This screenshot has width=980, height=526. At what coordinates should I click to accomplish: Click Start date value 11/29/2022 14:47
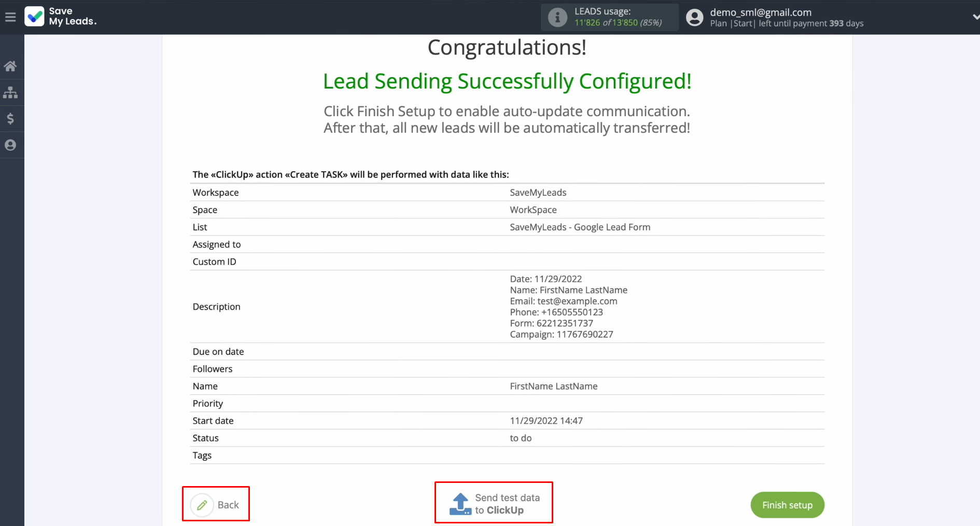(x=546, y=421)
